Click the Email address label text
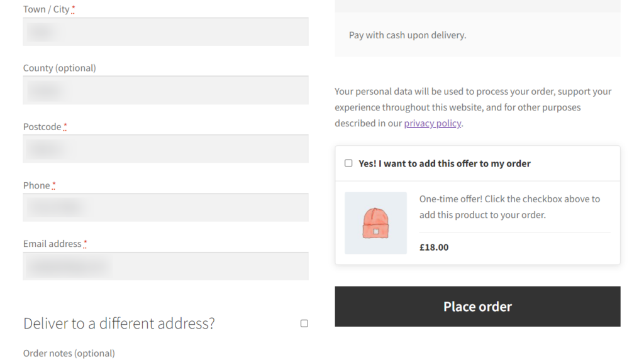Viewport: 644px width, 360px height. 52,244
